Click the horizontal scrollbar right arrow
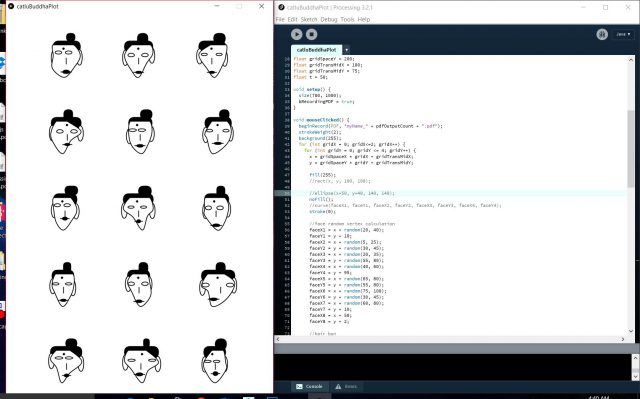640x399 pixels. click(x=623, y=339)
